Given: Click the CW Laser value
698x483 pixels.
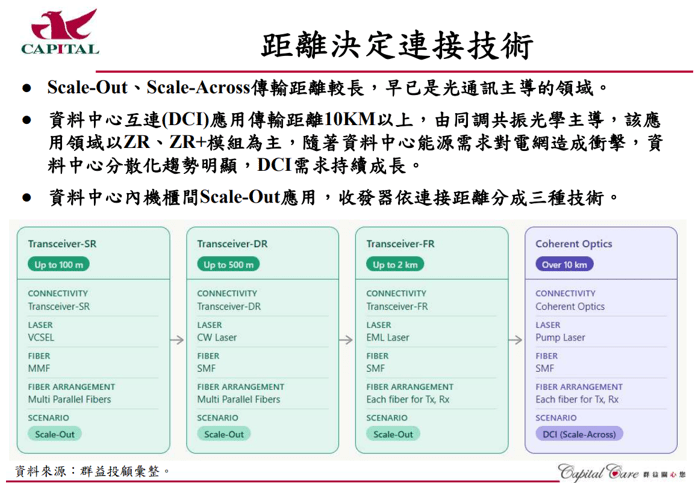Looking at the screenshot, I should click(x=217, y=337).
